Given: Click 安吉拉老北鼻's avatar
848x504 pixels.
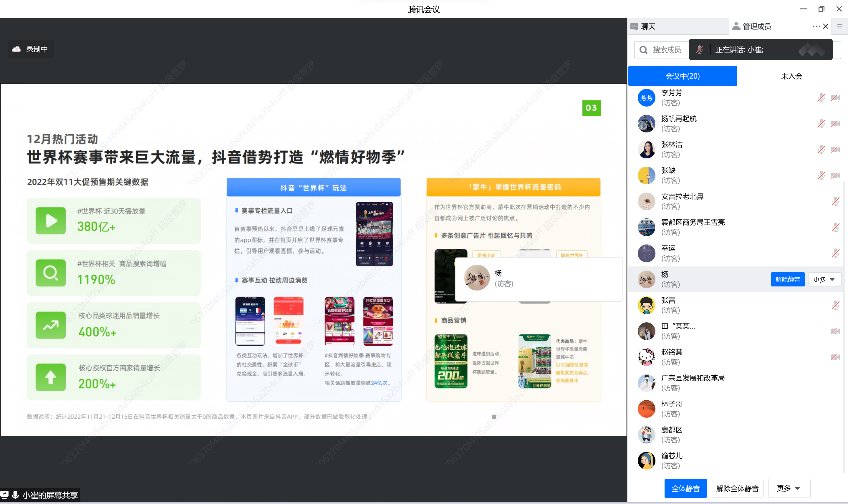Looking at the screenshot, I should [x=646, y=201].
